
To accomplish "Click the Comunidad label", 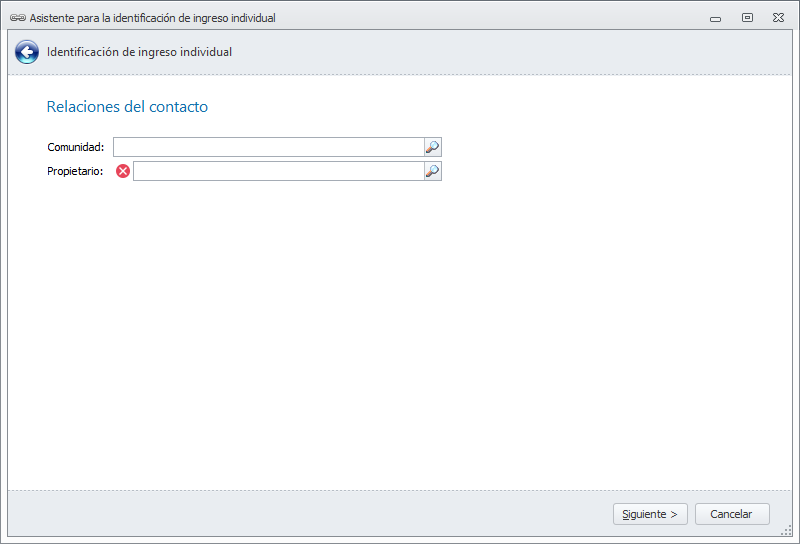I will [75, 148].
